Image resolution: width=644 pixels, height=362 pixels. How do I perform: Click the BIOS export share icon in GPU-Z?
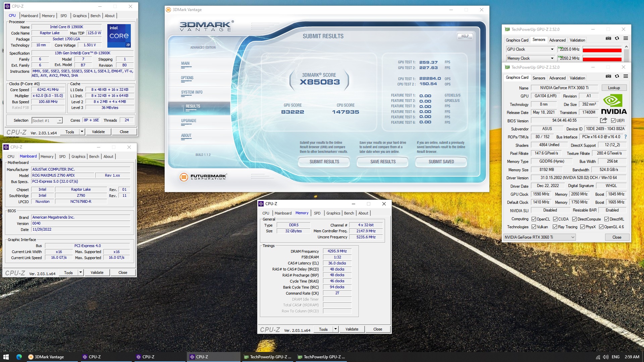[603, 120]
